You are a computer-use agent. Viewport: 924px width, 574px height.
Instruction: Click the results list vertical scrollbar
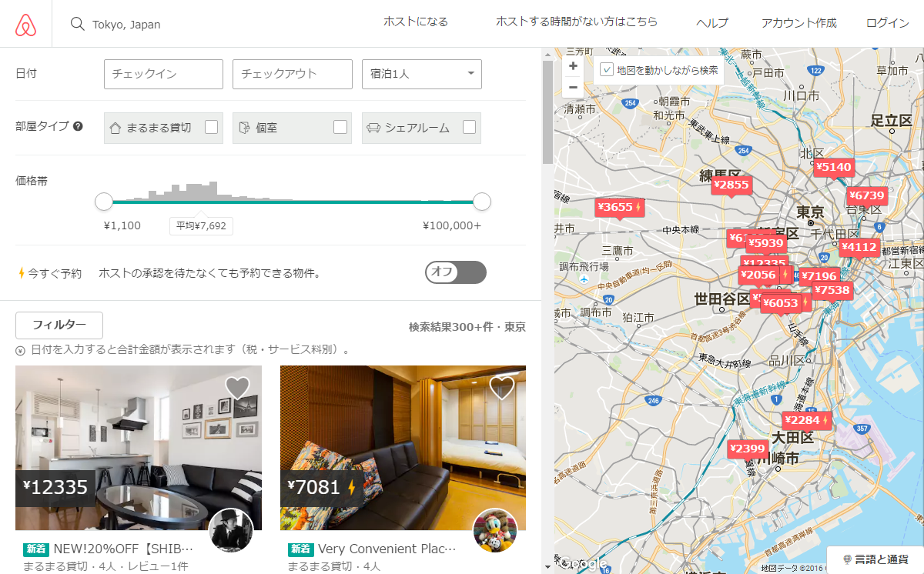pos(547,112)
